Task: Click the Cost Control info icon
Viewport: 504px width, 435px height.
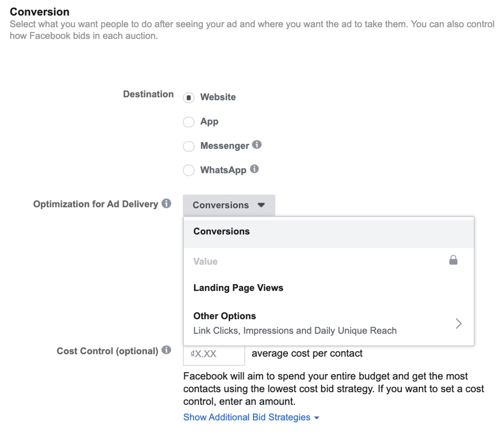Action: (166, 350)
